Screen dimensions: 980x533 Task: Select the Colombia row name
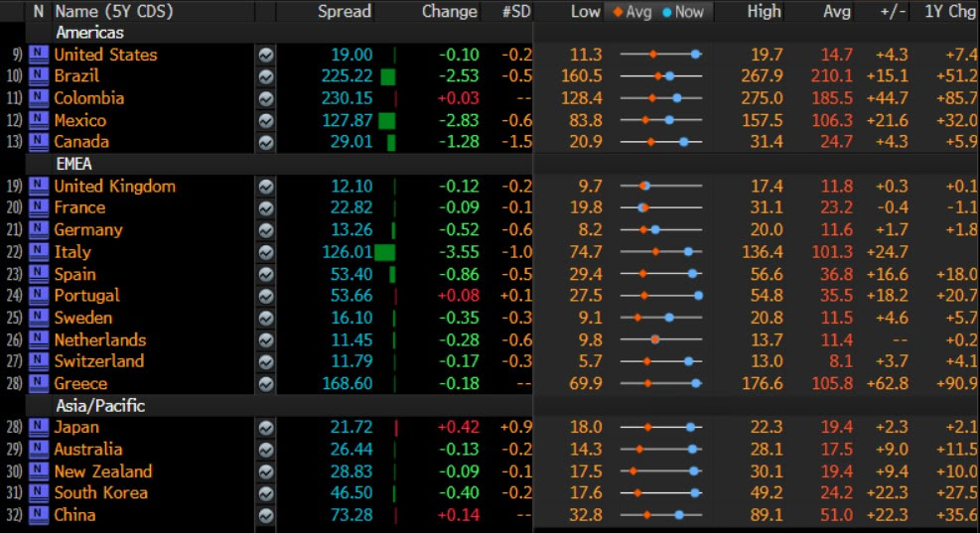(x=88, y=98)
